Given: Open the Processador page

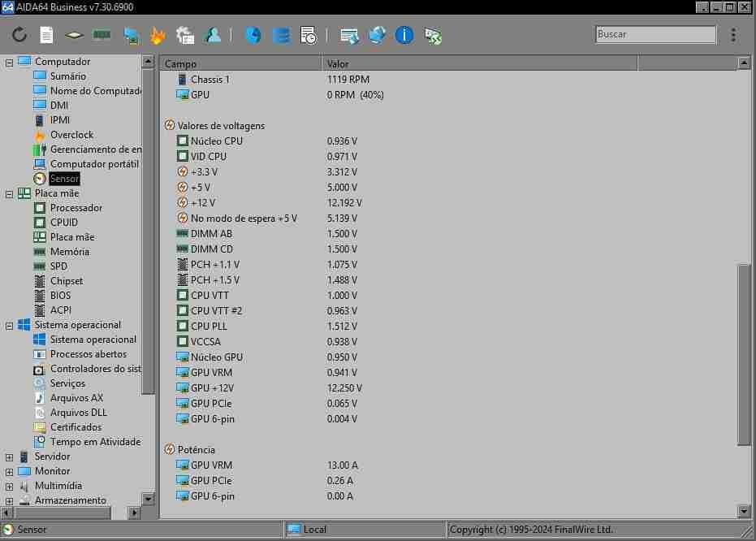Looking at the screenshot, I should pyautogui.click(x=76, y=208).
